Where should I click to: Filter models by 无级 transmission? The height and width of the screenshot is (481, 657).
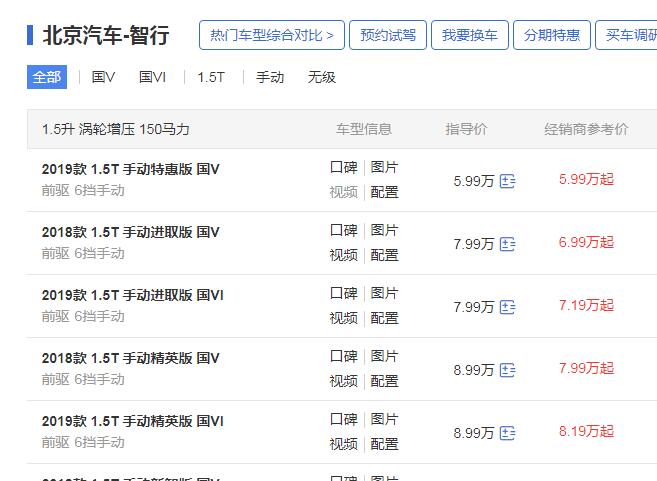point(321,77)
